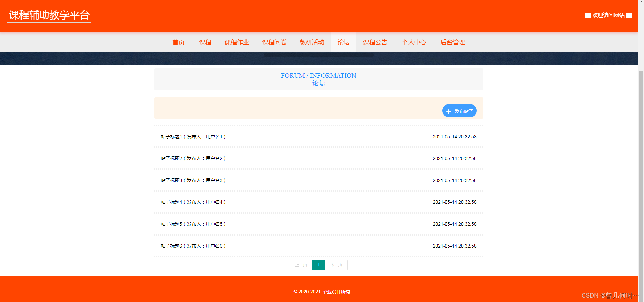The height and width of the screenshot is (302, 644).
Task: Click the timestamp on the 帖子标题1 row
Action: tap(455, 137)
